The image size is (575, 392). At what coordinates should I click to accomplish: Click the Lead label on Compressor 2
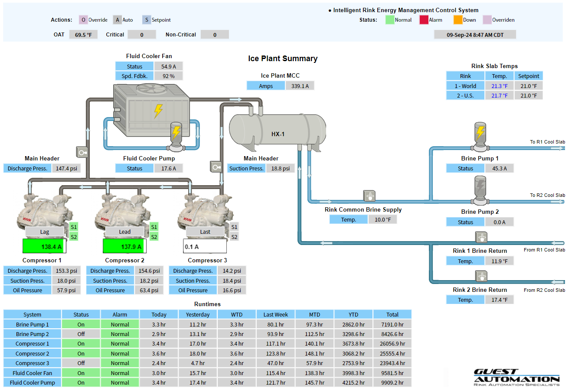point(124,232)
